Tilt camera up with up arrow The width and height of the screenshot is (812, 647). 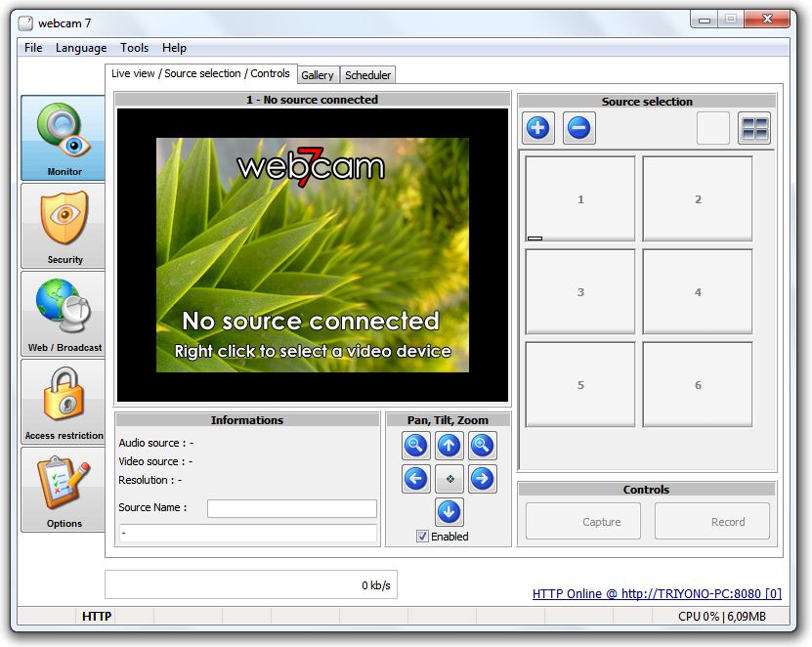[x=449, y=446]
